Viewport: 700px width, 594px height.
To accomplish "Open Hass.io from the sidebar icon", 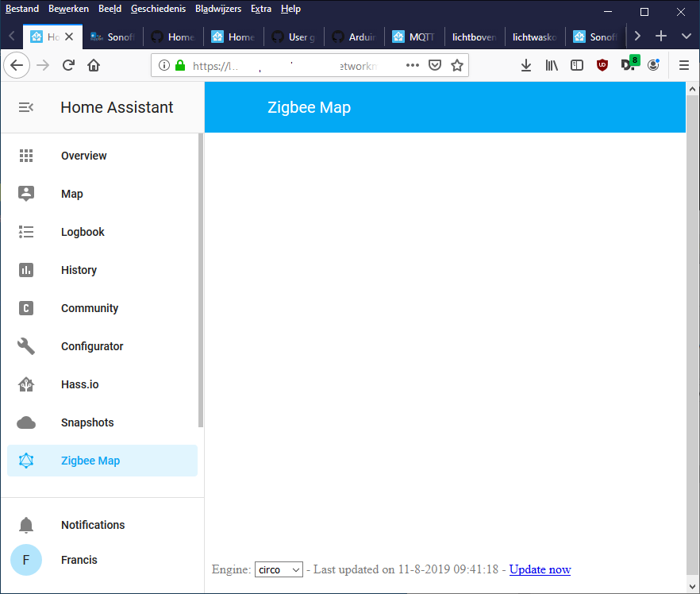I will point(26,384).
